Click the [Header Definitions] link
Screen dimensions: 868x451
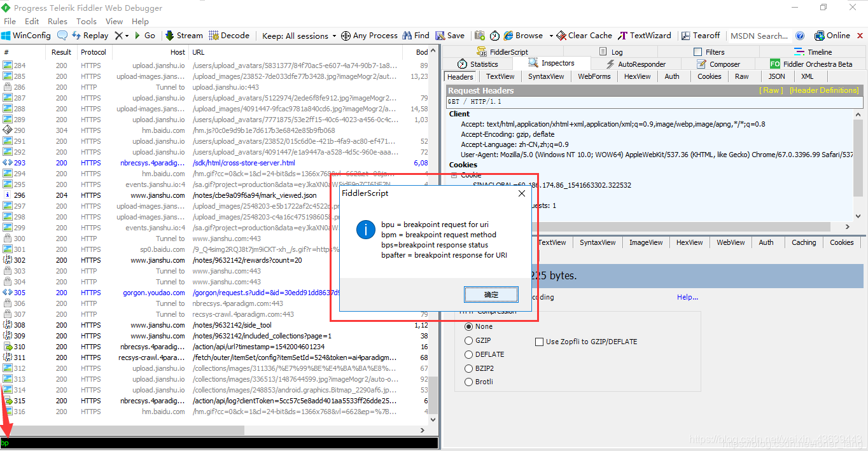(824, 90)
